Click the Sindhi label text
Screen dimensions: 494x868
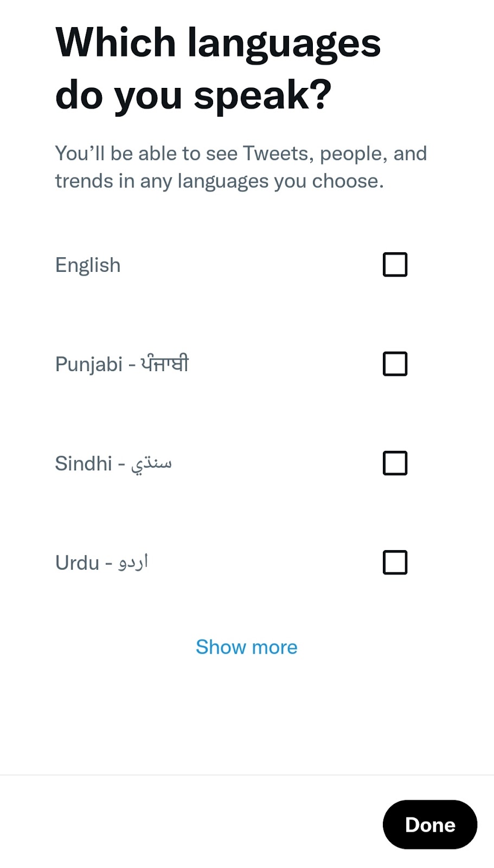pyautogui.click(x=84, y=464)
